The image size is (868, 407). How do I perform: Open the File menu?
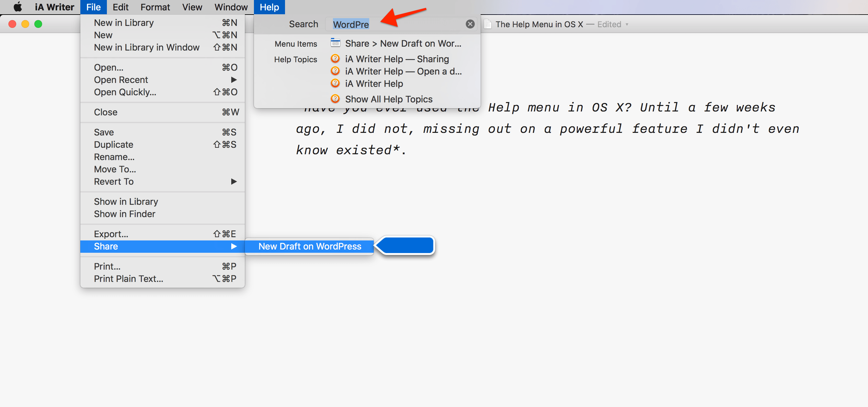[x=93, y=7]
